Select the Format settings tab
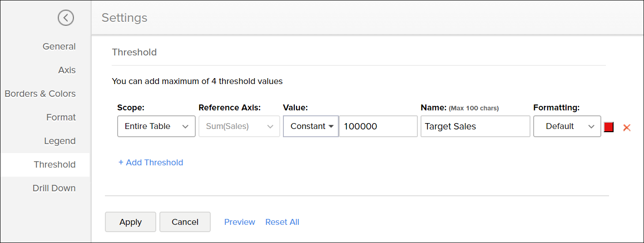The height and width of the screenshot is (243, 644). pyautogui.click(x=61, y=117)
